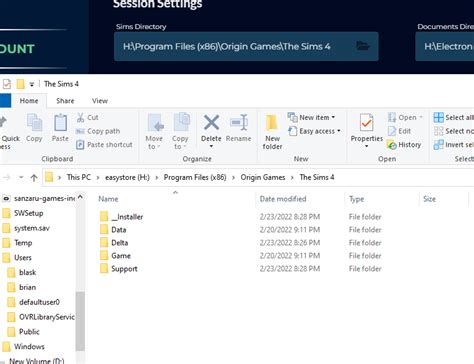This screenshot has height=364, width=474.
Task: Expand chevron after This PC breadcrumb
Action: [98, 178]
